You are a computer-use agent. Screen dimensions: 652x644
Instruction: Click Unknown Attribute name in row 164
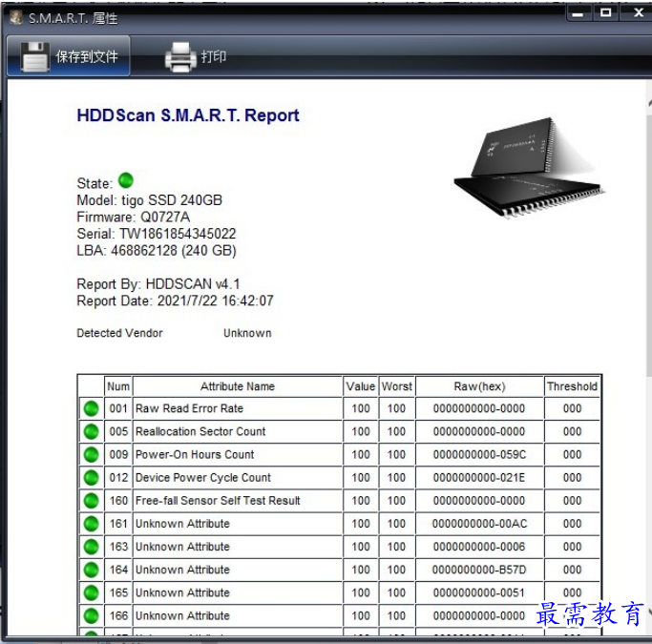click(182, 570)
